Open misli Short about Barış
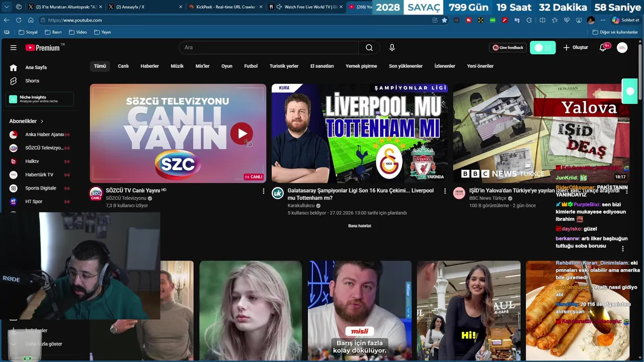Image resolution: width=644 pixels, height=362 pixels. [360, 311]
